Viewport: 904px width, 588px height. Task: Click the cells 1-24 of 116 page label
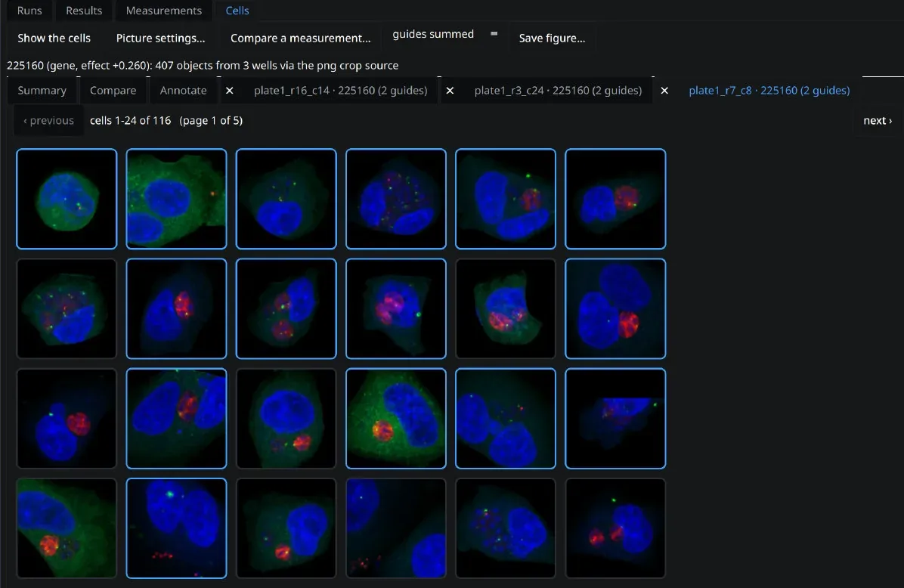(x=166, y=120)
